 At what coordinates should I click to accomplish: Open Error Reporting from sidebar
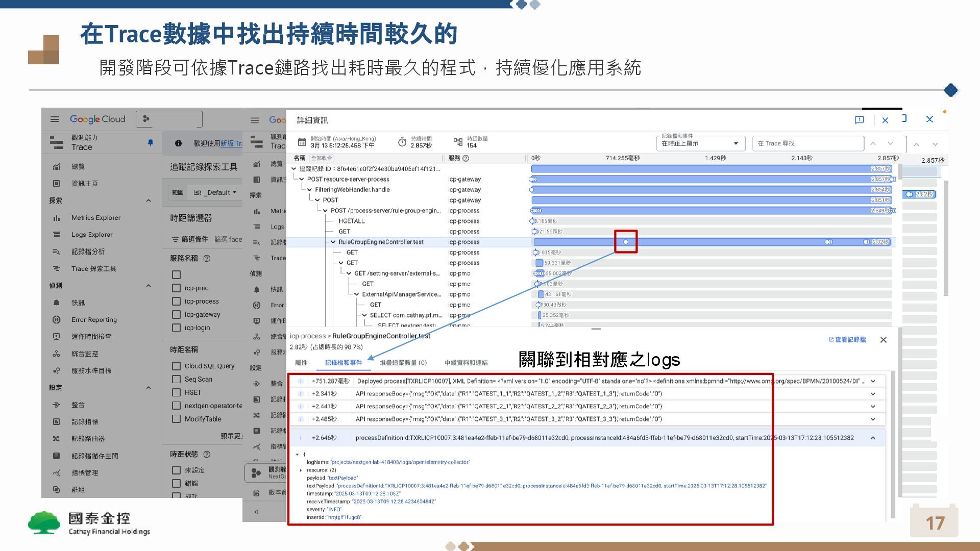click(x=94, y=320)
